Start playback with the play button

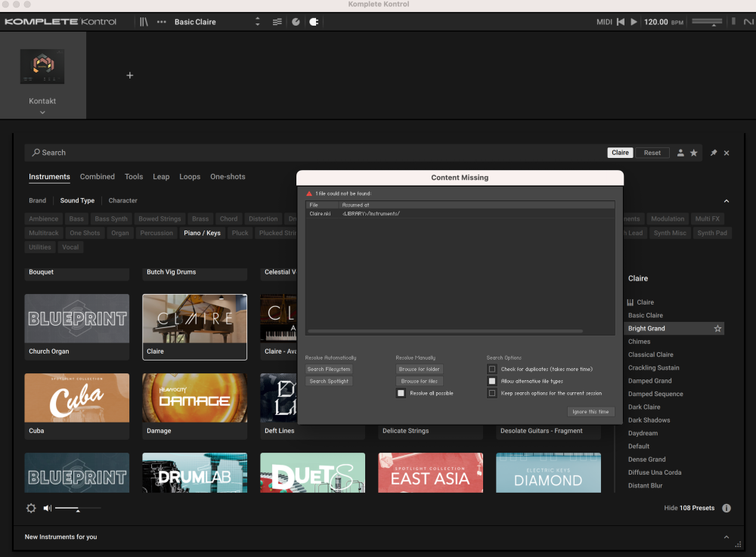pos(634,22)
